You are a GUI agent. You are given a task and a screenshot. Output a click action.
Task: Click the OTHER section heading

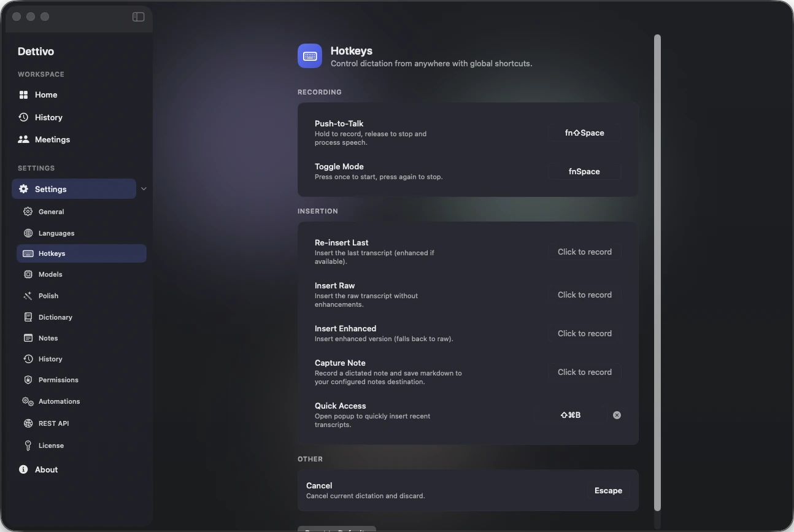(310, 459)
